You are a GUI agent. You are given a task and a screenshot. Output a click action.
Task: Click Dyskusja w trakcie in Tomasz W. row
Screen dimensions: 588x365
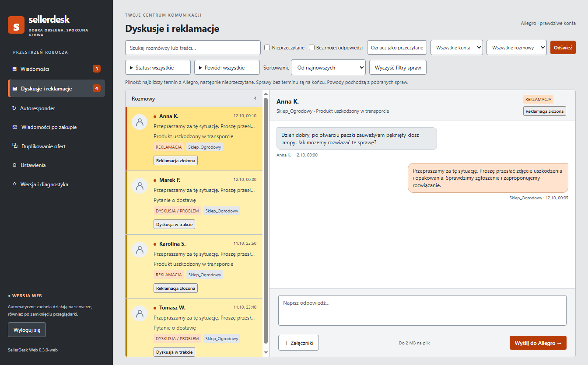point(175,352)
